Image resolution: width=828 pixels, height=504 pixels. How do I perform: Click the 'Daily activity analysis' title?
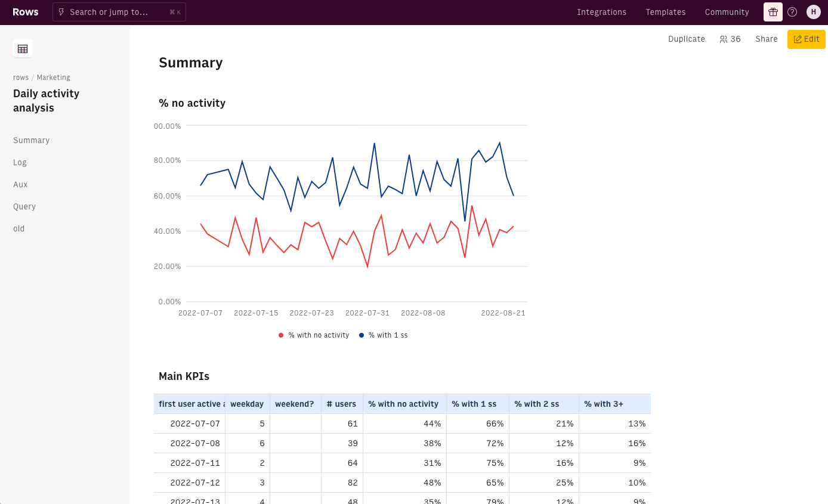click(47, 100)
